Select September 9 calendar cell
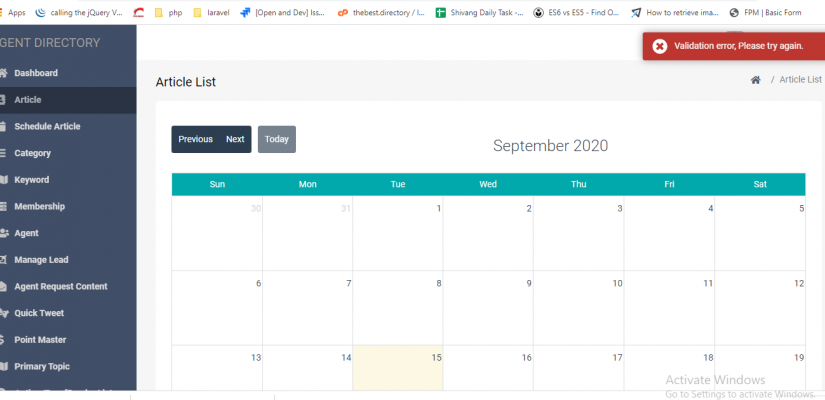Image resolution: width=825 pixels, height=400 pixels. (x=487, y=307)
